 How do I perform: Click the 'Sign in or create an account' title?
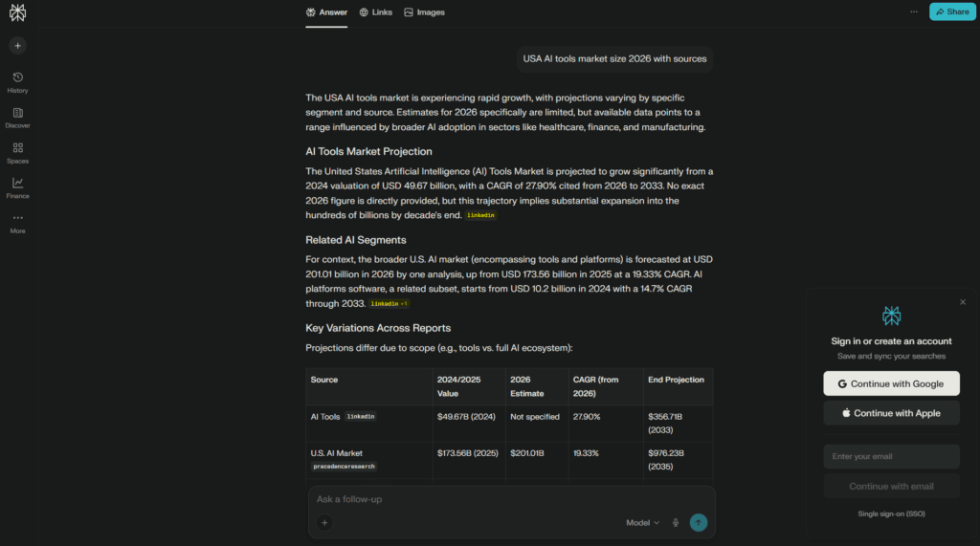pyautogui.click(x=891, y=341)
